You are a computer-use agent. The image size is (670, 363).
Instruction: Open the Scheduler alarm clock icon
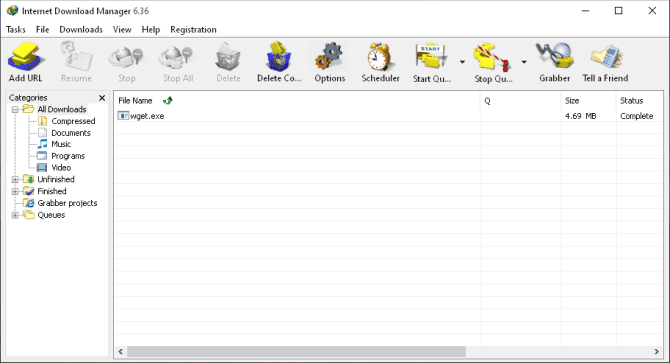(x=380, y=56)
